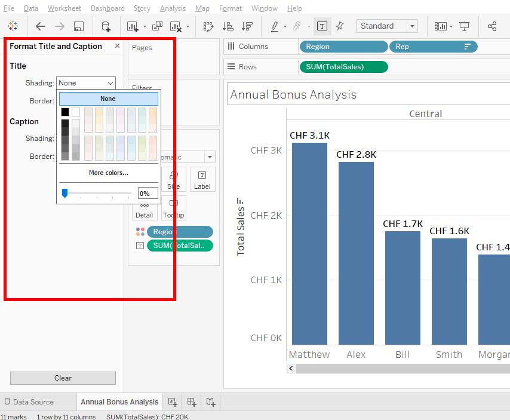The image size is (510, 420).
Task: Click the Save icon
Action: [x=78, y=26]
